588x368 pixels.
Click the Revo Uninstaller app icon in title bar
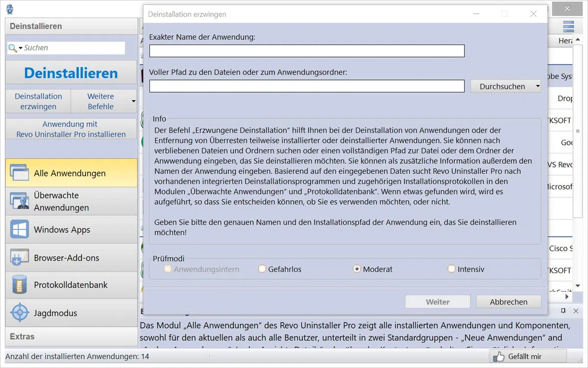[x=10, y=9]
